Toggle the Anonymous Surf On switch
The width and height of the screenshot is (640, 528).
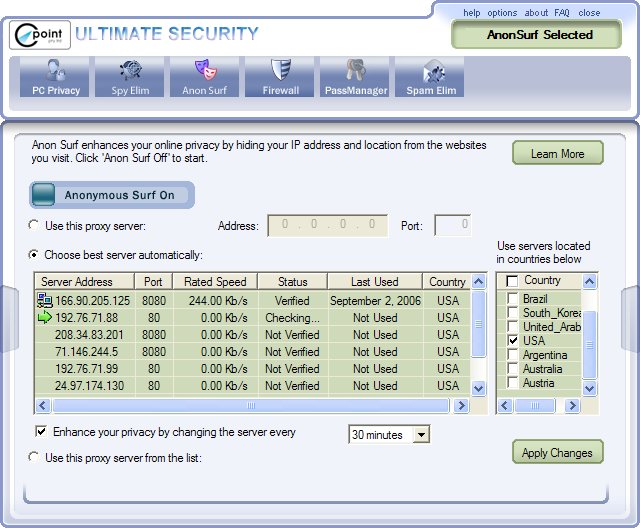point(112,195)
